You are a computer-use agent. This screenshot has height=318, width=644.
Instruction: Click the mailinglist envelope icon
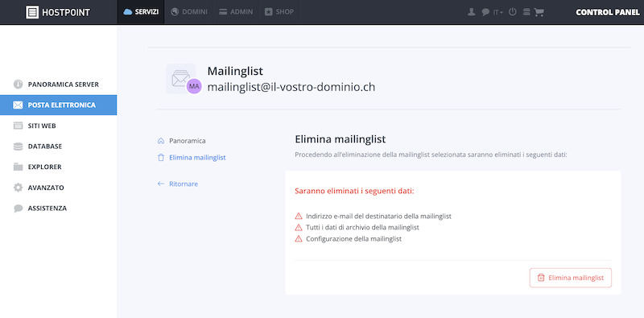point(180,78)
